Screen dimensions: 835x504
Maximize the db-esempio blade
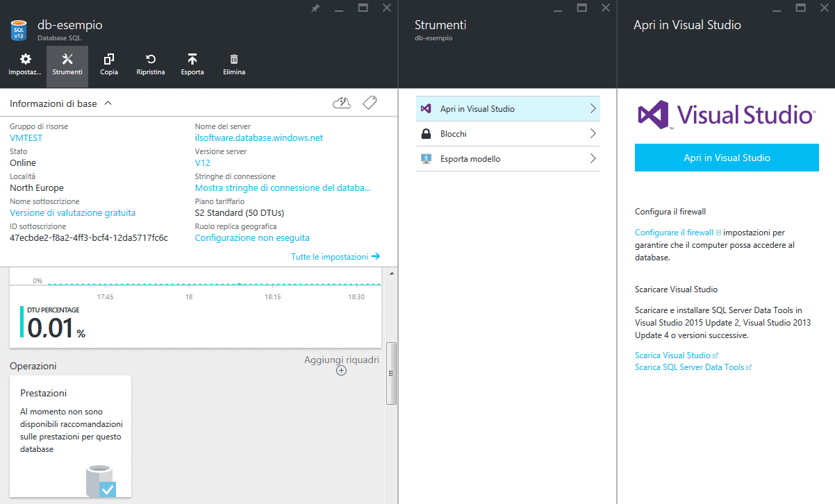tap(363, 8)
